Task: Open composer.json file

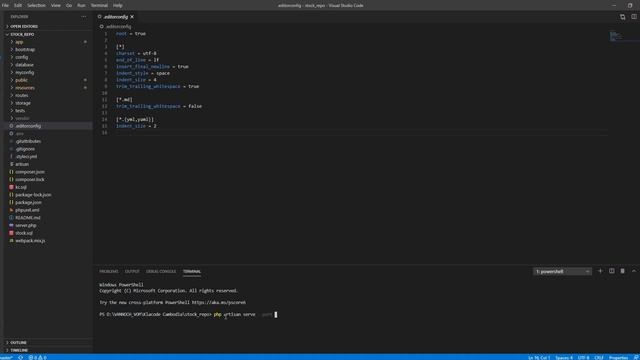Action: click(30, 172)
